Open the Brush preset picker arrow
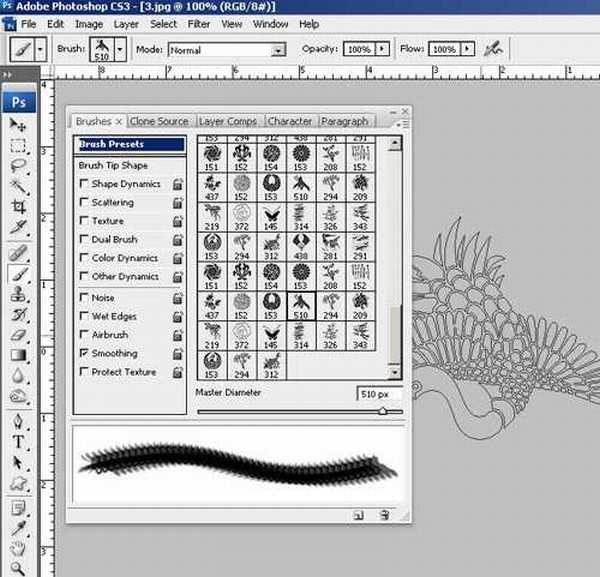The image size is (600, 577). click(x=121, y=48)
